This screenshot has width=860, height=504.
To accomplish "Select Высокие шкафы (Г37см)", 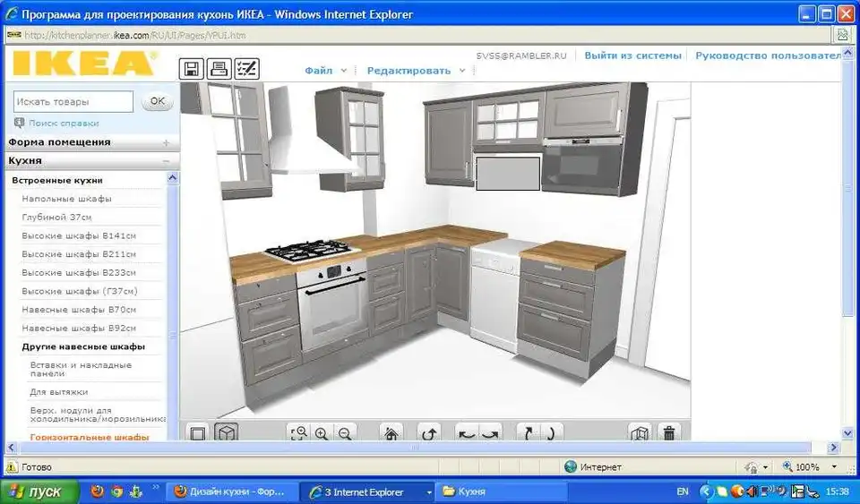I will click(80, 291).
